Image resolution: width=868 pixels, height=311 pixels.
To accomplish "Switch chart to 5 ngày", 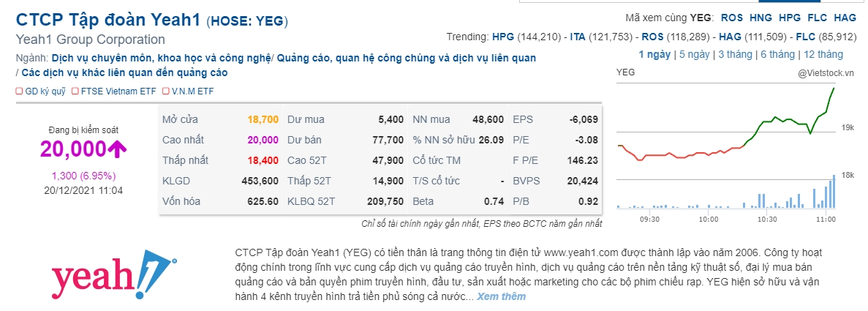I will click(x=694, y=54).
